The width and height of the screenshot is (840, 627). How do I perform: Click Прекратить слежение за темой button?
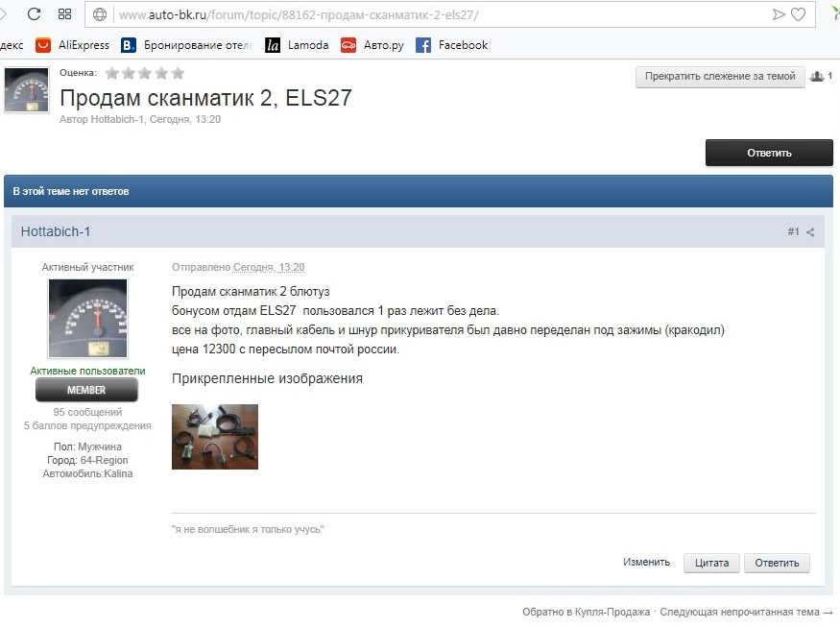(x=720, y=77)
